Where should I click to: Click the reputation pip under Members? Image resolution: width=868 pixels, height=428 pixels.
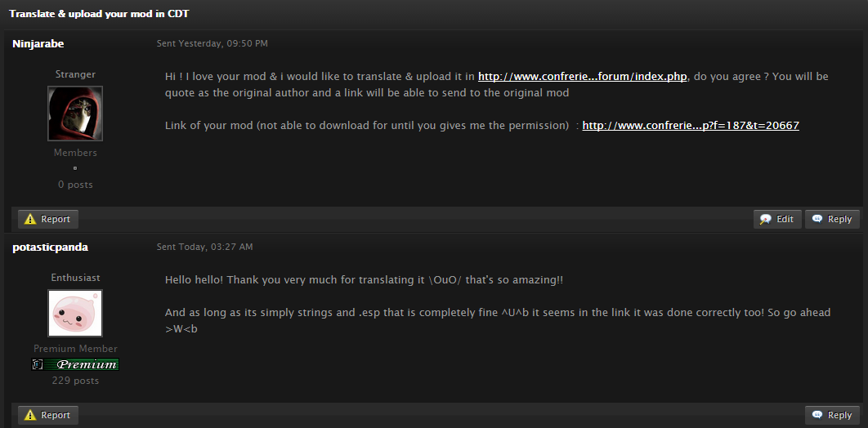(75, 168)
